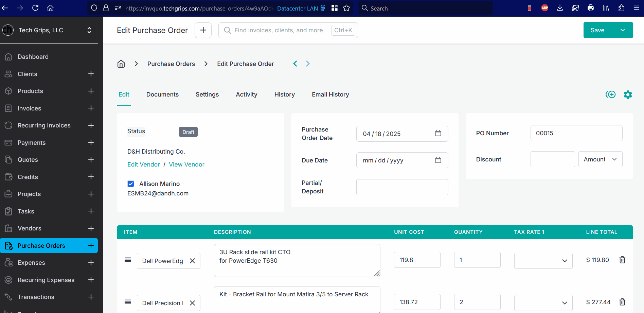Add a new client with plus icon
This screenshot has width=644, height=313.
[91, 74]
